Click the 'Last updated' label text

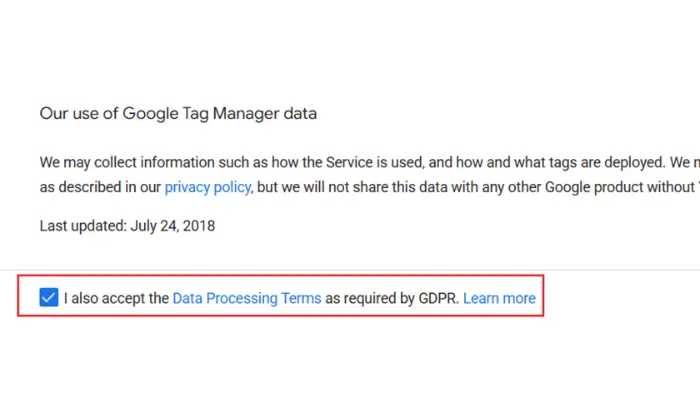82,226
